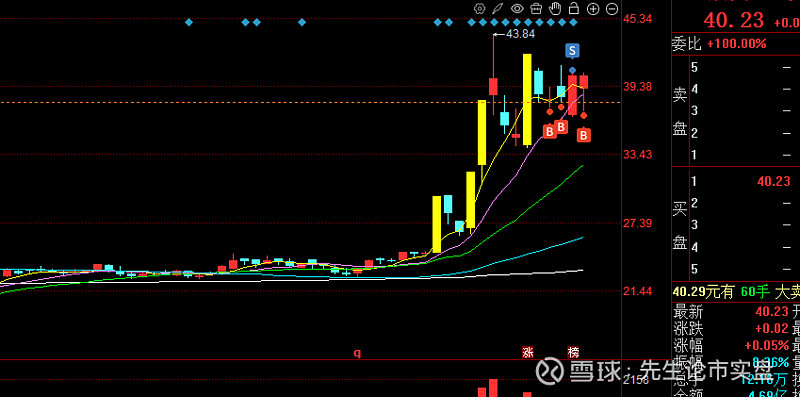The height and width of the screenshot is (397, 800).
Task: Toggle the eye visibility icon
Action: pyautogui.click(x=517, y=8)
